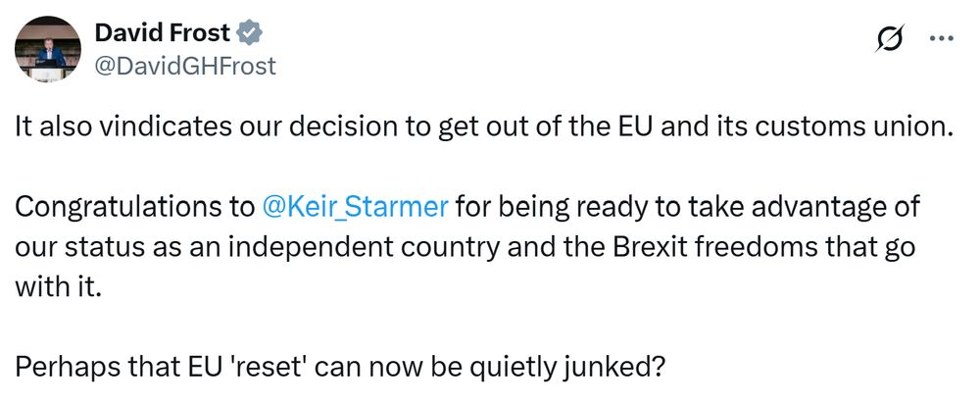Visit the David Frost display name link
This screenshot has height=403, width=980.
tap(163, 32)
